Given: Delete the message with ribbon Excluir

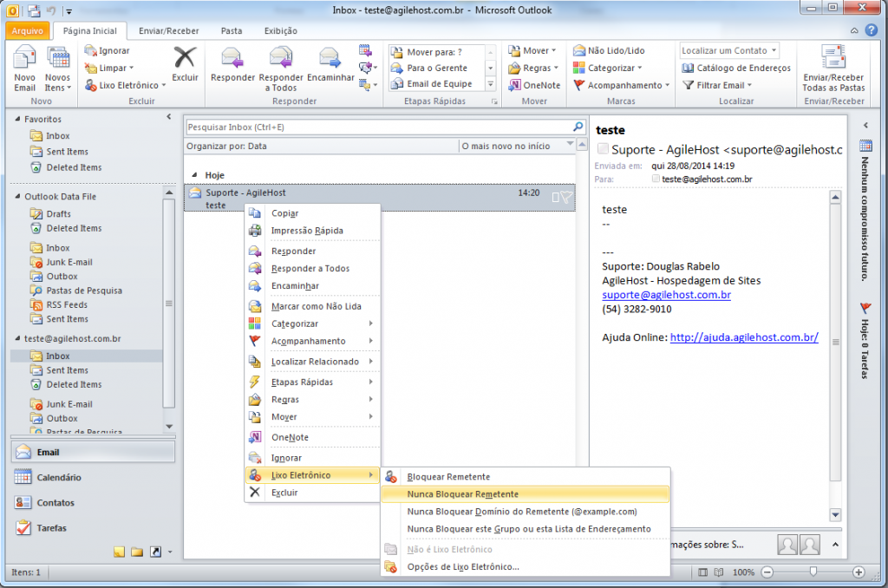Looking at the screenshot, I should click(x=186, y=64).
